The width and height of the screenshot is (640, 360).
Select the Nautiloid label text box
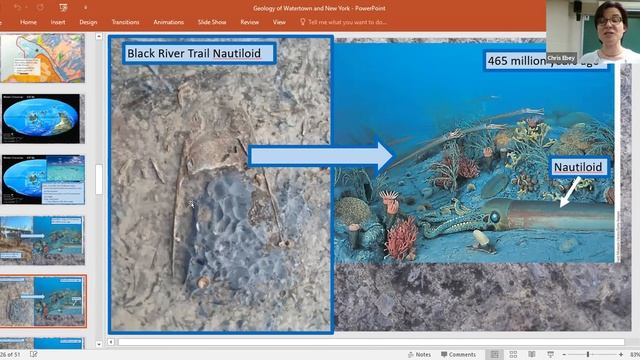coord(579,167)
